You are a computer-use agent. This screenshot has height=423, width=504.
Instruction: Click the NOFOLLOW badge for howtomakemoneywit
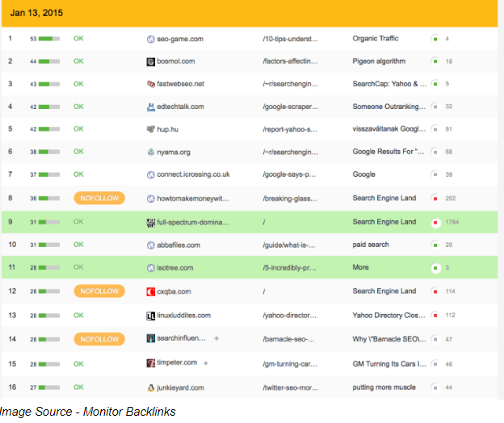99,198
